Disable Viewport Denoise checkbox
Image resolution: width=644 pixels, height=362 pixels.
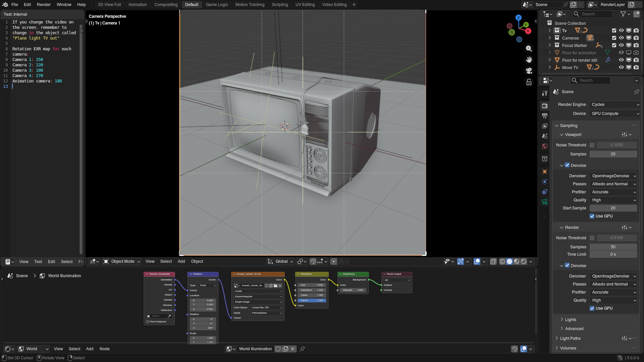coord(567,165)
